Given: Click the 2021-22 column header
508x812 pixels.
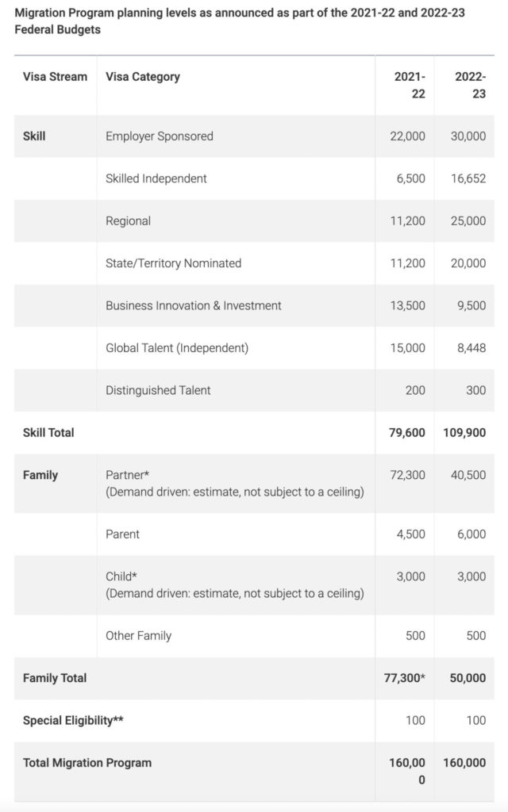Looking at the screenshot, I should pyautogui.click(x=410, y=85).
